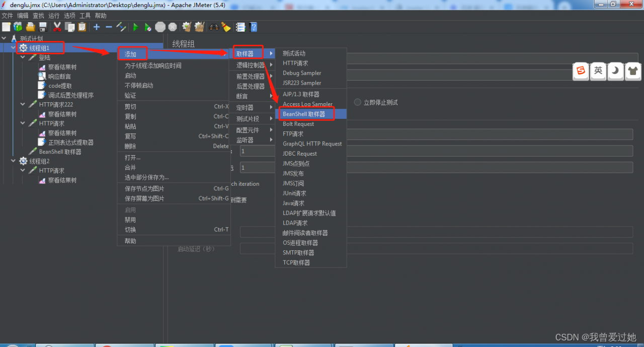Click the 启动延迟（秒）input field
644x347 pixels.
click(436, 248)
